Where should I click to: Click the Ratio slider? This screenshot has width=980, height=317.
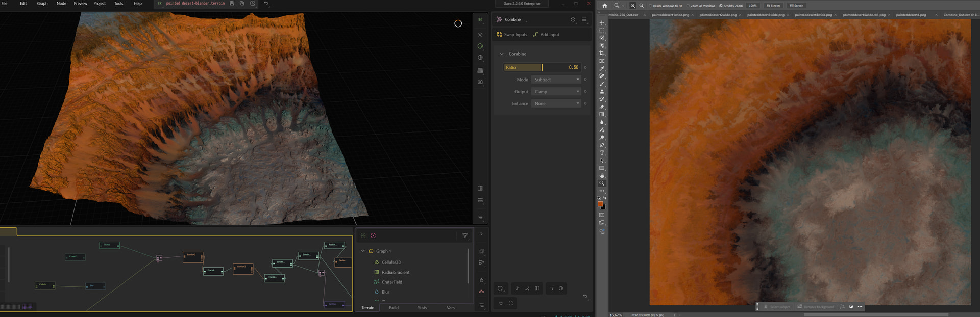[542, 67]
